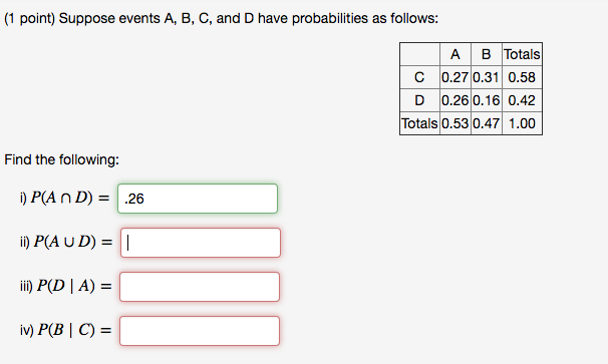This screenshot has width=608, height=364.
Task: Click the empty P(A ∪ D) answer field
Action: click(200, 242)
